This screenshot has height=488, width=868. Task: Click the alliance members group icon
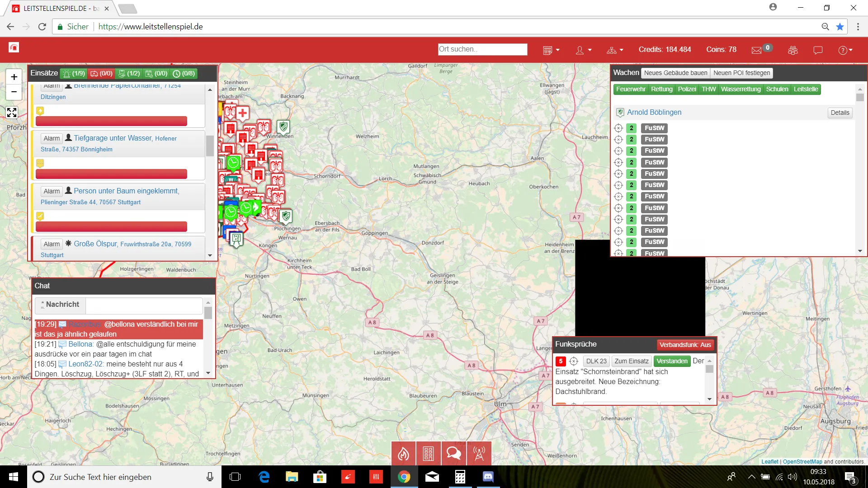point(793,50)
